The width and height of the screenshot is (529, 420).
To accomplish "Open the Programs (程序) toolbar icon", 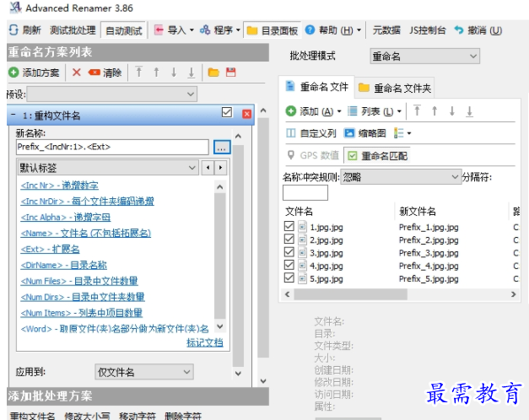I will [205, 30].
